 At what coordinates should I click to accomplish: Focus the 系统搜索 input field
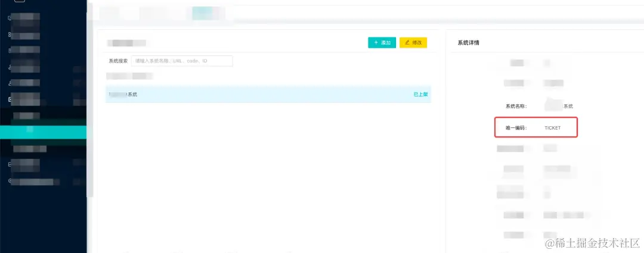pos(181,61)
